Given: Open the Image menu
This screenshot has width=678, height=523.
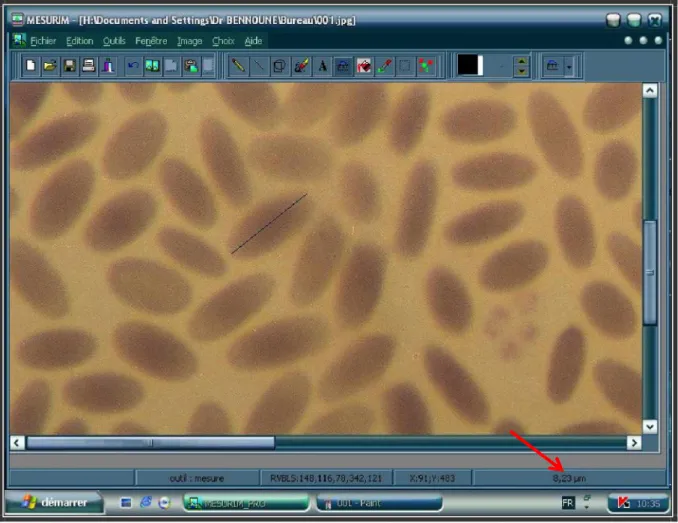Looking at the screenshot, I should click(x=189, y=41).
